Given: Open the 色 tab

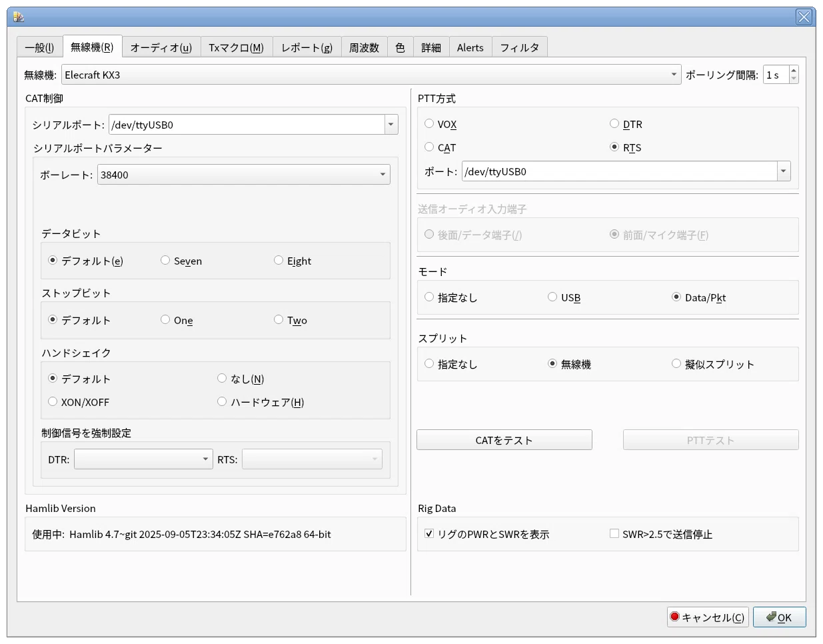Looking at the screenshot, I should click(400, 47).
